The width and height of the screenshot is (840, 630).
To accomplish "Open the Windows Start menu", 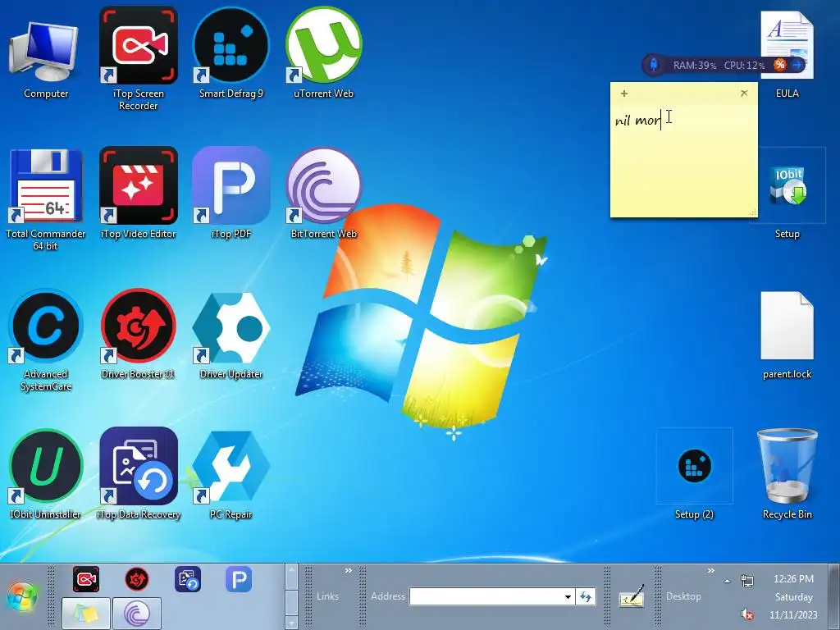I will click(22, 597).
